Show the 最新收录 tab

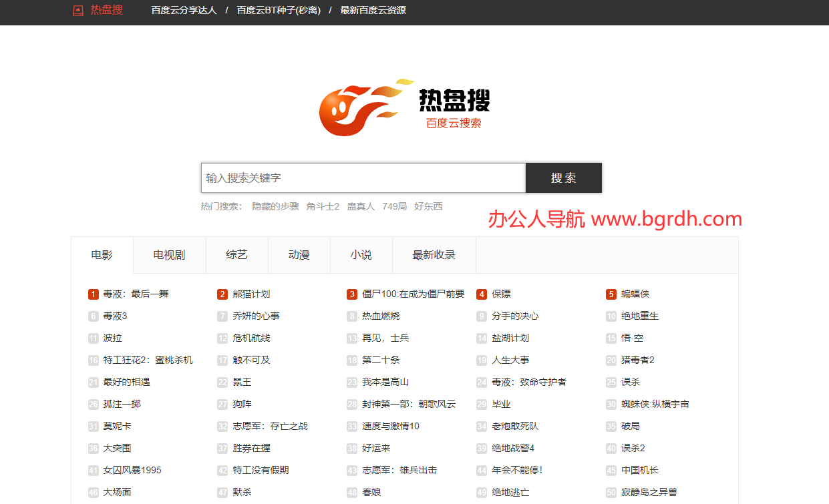tap(434, 255)
